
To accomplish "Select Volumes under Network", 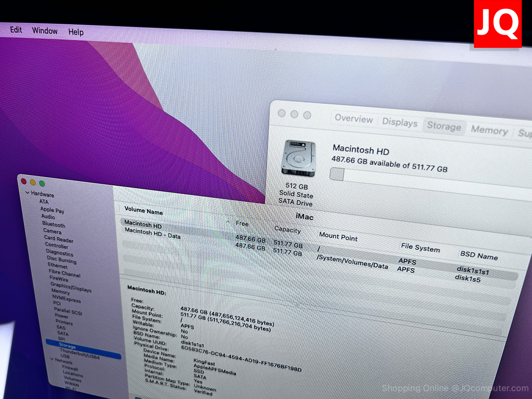I will [x=72, y=380].
